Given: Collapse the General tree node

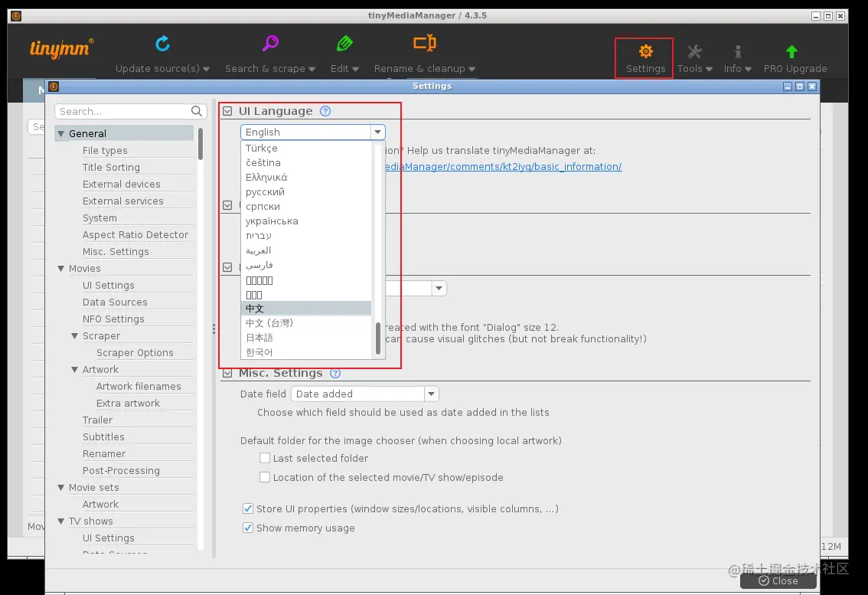Looking at the screenshot, I should (61, 133).
